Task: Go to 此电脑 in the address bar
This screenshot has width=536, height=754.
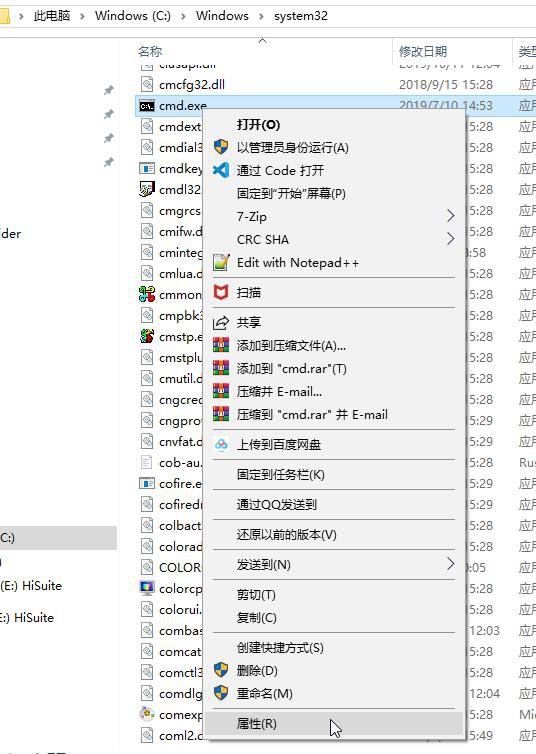Action: 51,16
